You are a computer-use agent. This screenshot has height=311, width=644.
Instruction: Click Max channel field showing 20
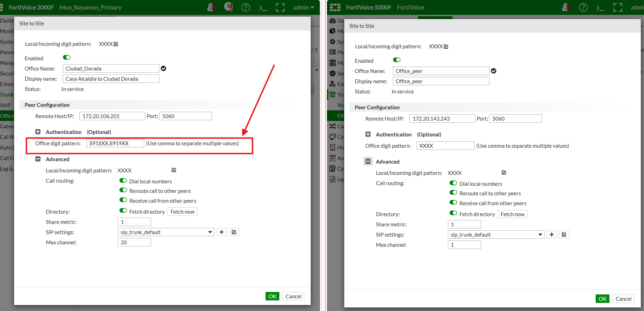point(134,242)
